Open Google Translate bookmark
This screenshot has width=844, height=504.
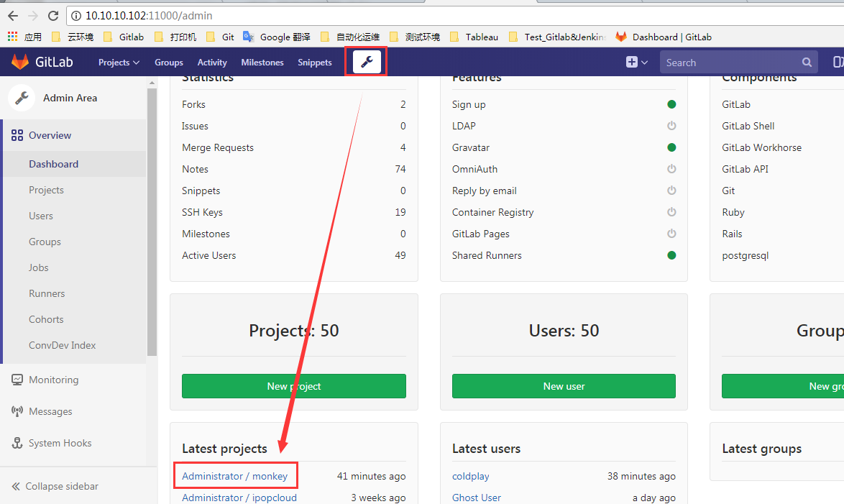tap(277, 37)
